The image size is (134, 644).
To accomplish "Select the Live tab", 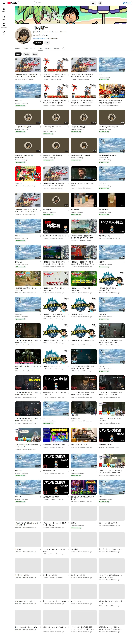I will tap(40, 48).
